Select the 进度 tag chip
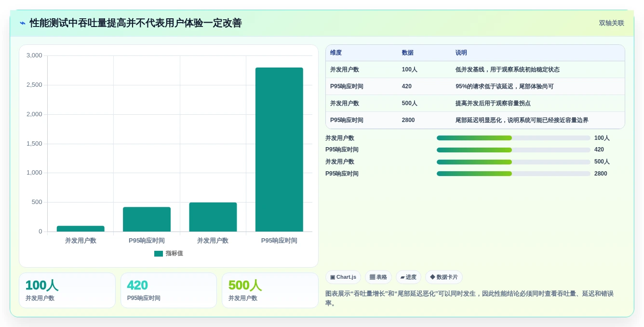 pos(408,277)
